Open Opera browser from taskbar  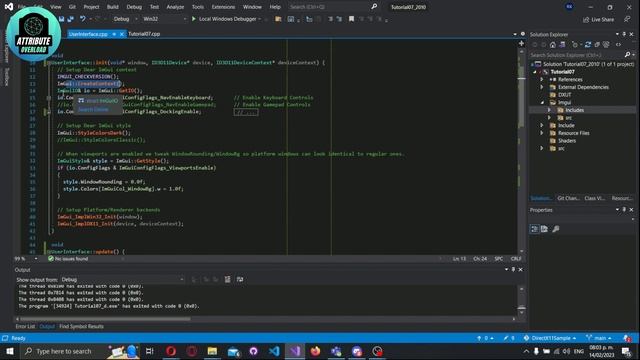pyautogui.click(x=171, y=351)
